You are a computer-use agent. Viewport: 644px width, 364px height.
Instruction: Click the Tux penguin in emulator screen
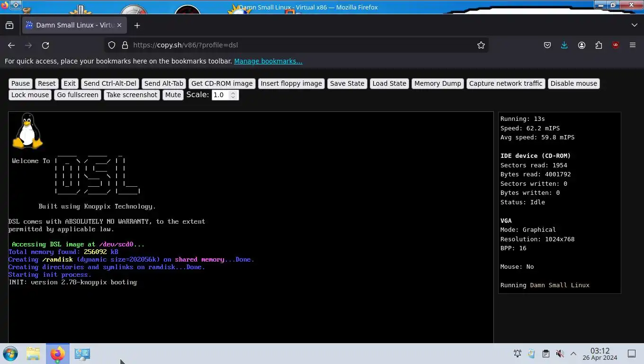[27, 131]
